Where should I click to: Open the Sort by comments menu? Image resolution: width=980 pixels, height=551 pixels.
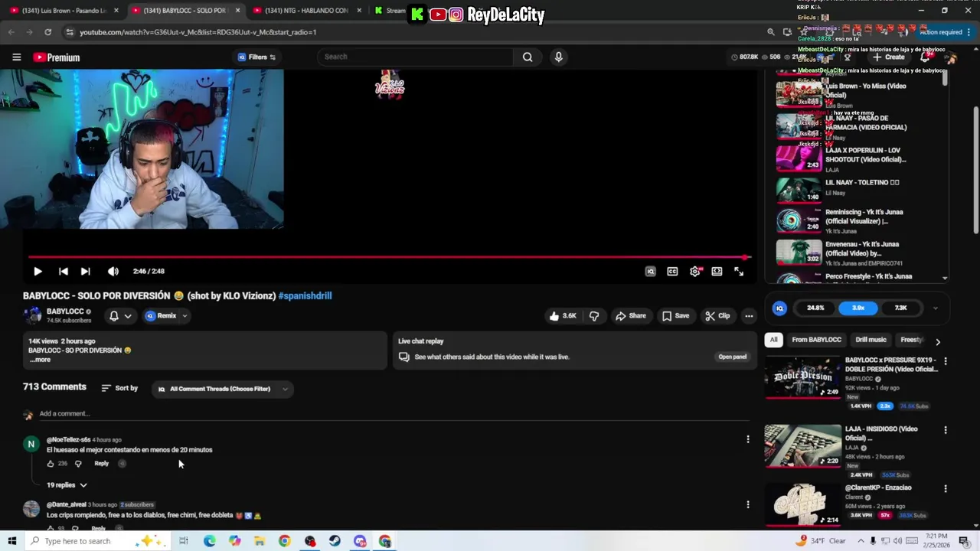(x=119, y=389)
